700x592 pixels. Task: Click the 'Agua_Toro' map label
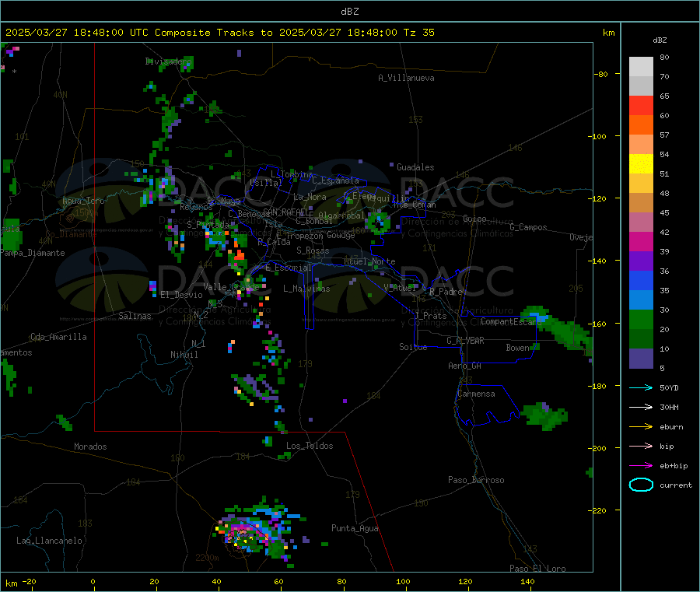pos(83,201)
